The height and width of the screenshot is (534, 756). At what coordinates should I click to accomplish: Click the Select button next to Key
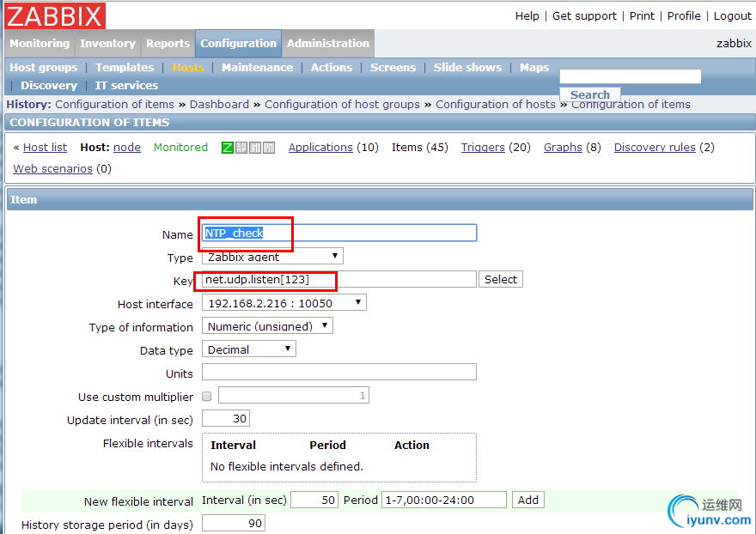[x=501, y=279]
